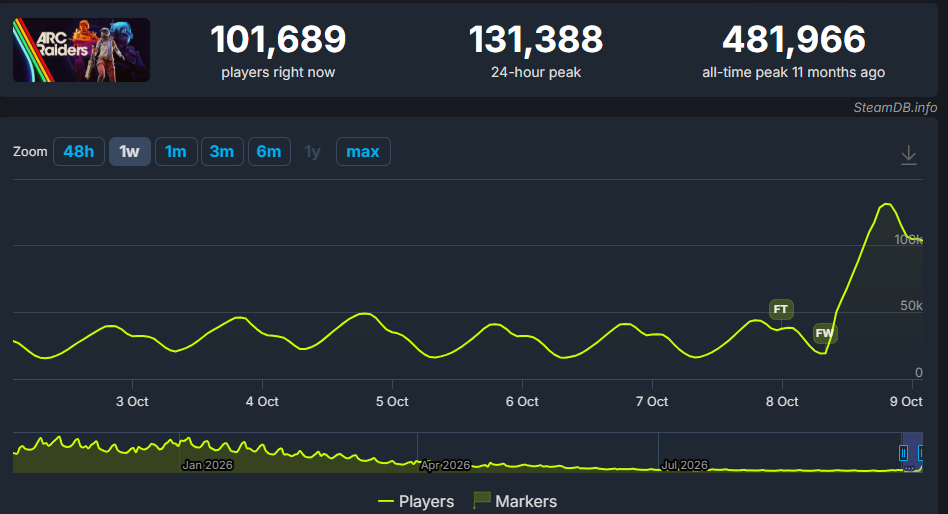Click the 101,689 players right now value
Viewport: 948px width, 514px height.
[278, 39]
